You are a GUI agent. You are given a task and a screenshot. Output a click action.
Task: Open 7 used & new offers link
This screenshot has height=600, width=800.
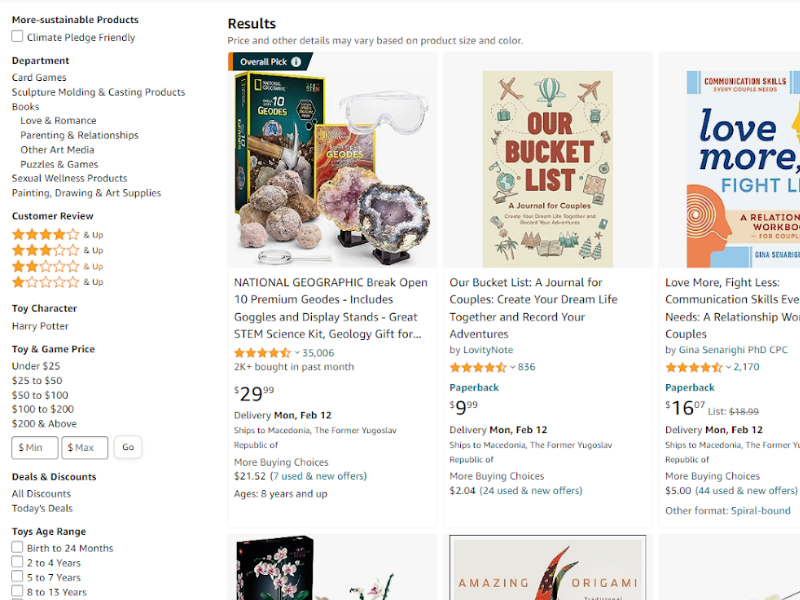tap(318, 476)
